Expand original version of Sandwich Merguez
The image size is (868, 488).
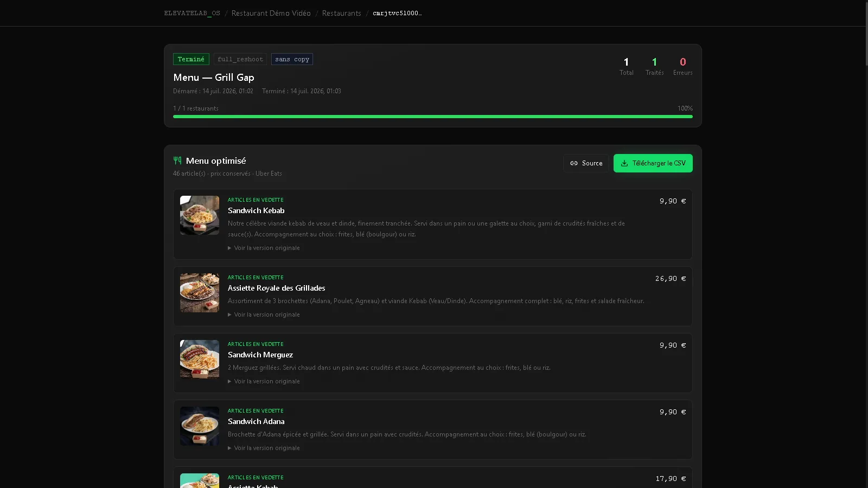264,381
